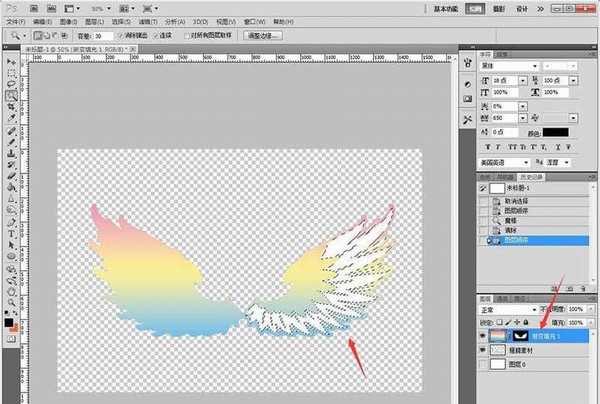The image size is (600, 404).
Task: Select the Rectangular Marquee tool
Action: point(11,73)
